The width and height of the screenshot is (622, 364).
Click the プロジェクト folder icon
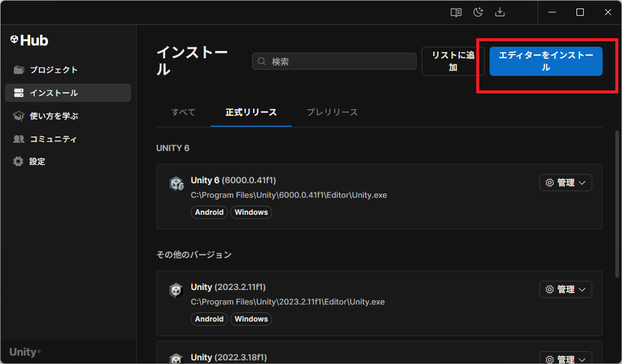[19, 70]
